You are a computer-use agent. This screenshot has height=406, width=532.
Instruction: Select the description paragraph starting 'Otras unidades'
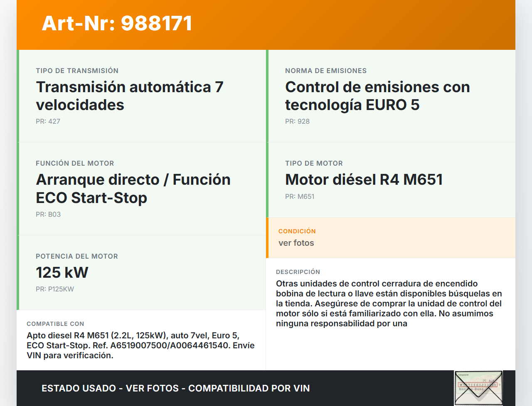point(389,303)
